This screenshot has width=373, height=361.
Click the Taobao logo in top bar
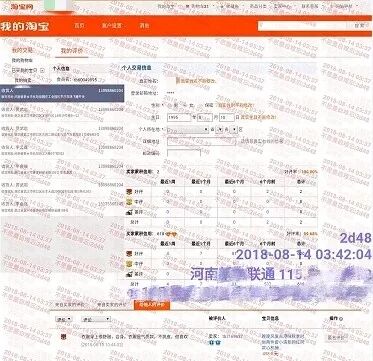[x=22, y=6]
